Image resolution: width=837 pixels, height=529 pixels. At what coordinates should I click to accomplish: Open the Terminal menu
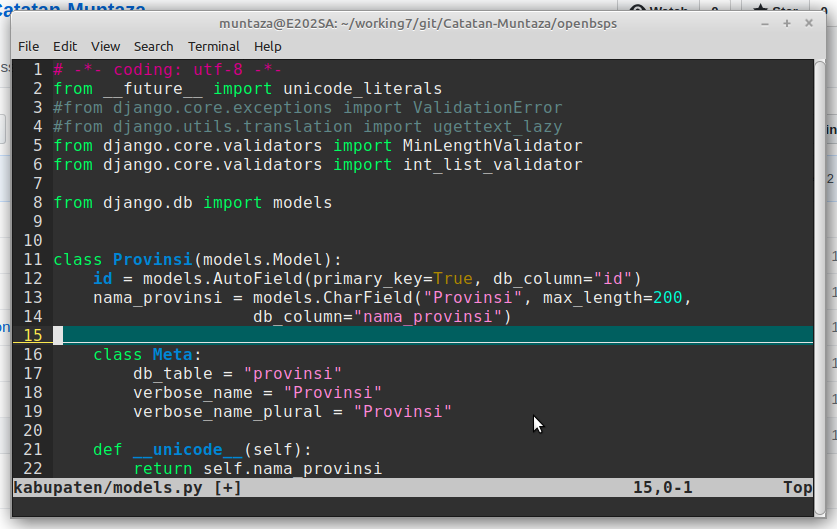pos(214,46)
